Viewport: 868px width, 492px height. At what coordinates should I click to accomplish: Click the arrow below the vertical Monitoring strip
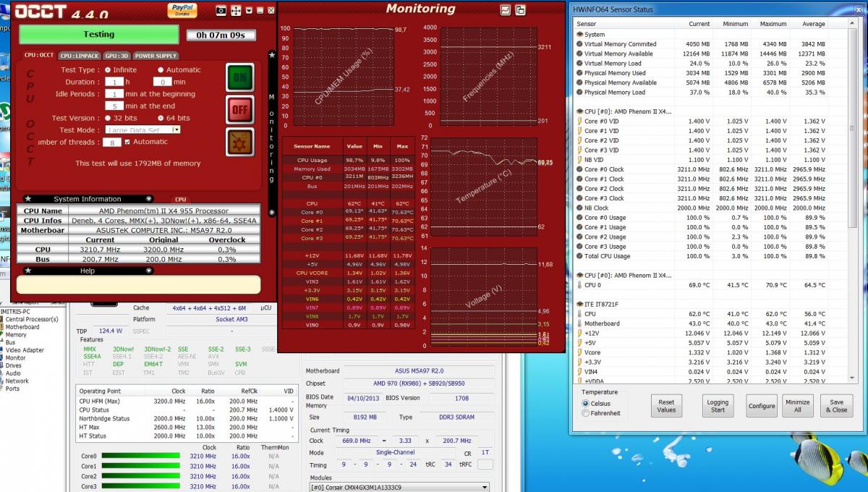click(272, 213)
